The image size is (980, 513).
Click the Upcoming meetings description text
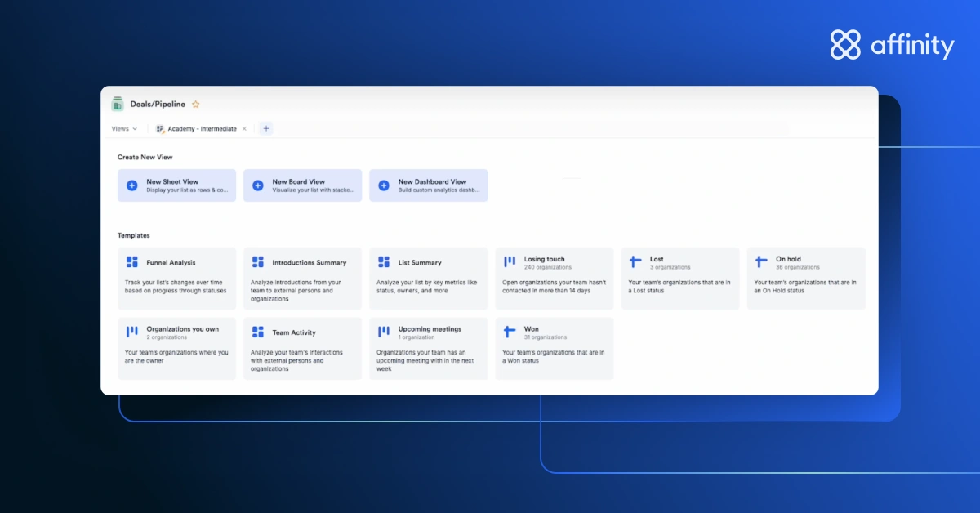pyautogui.click(x=425, y=361)
